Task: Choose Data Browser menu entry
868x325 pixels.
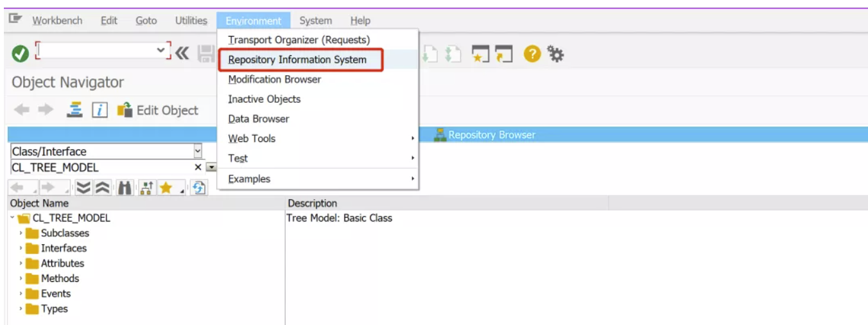Action: 318,119
